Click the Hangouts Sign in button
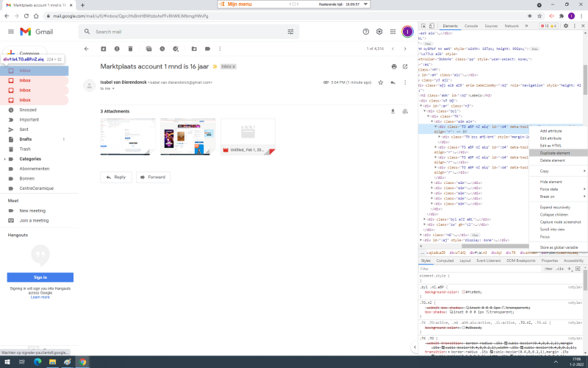588x368 pixels. click(x=40, y=277)
